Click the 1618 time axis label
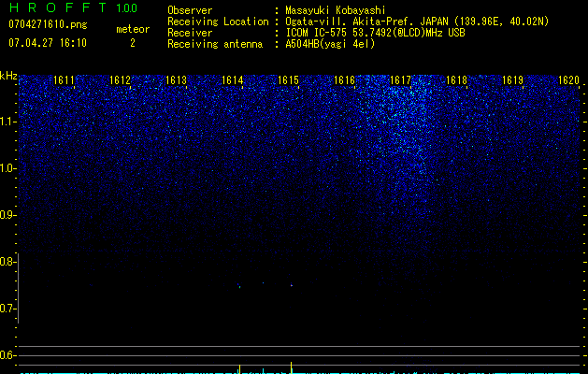 coord(457,80)
